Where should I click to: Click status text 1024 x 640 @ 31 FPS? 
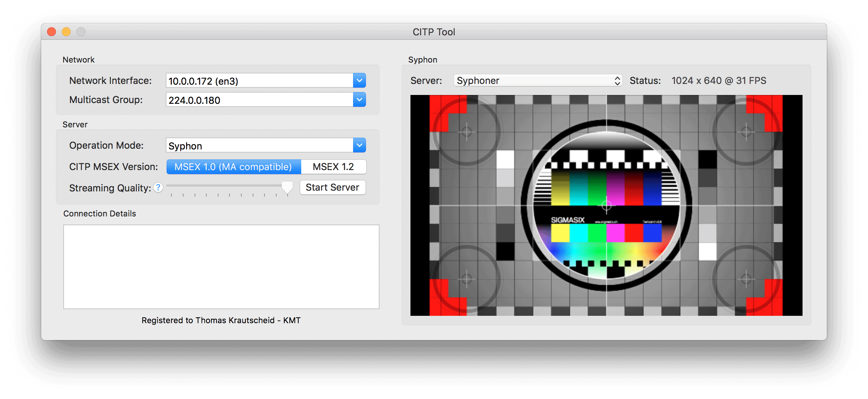(719, 81)
